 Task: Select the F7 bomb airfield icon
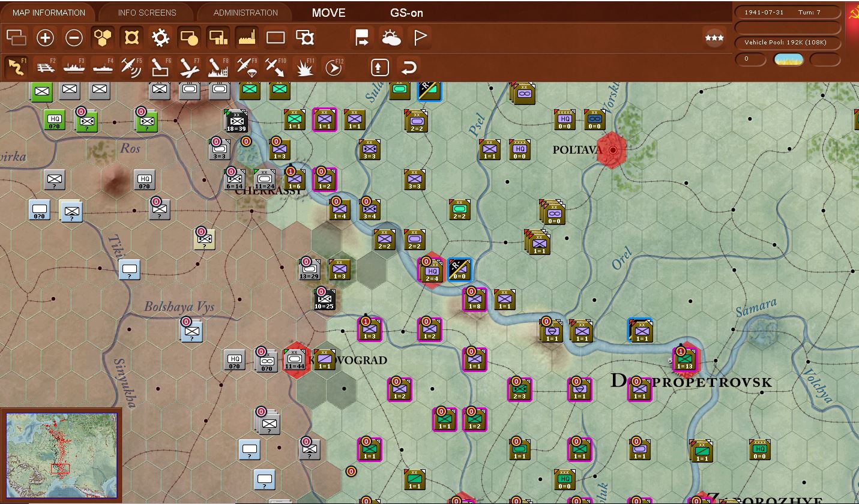point(189,67)
